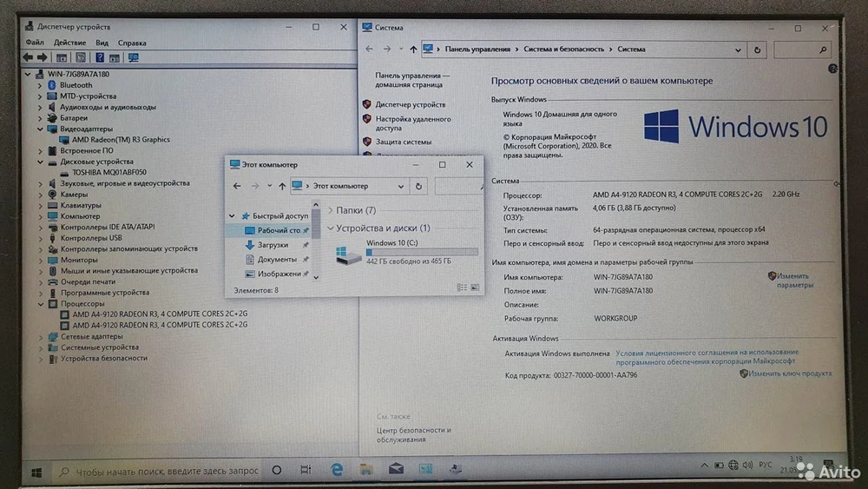The image size is (868, 489).
Task: Select Изображения in quick access
Action: (279, 274)
